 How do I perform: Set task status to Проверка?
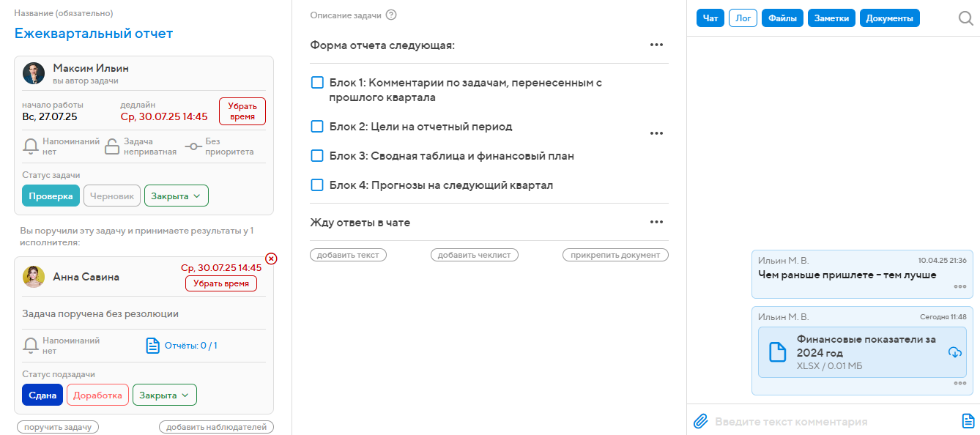pos(51,196)
